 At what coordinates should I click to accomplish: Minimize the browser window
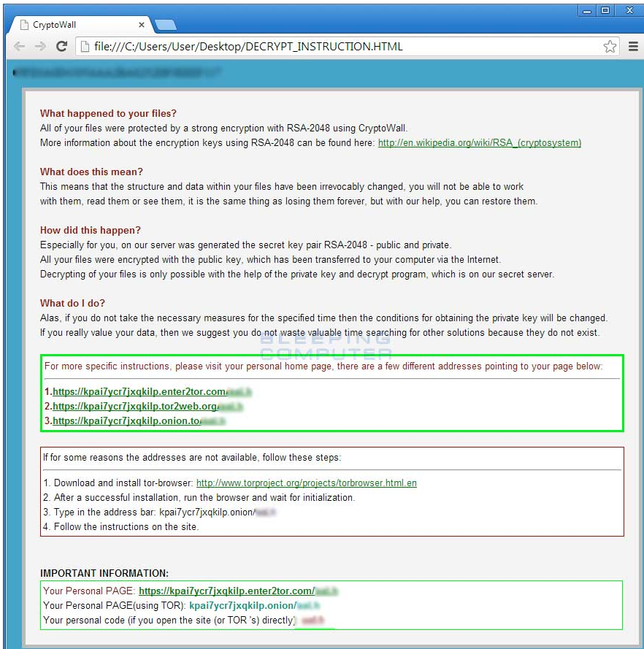586,10
